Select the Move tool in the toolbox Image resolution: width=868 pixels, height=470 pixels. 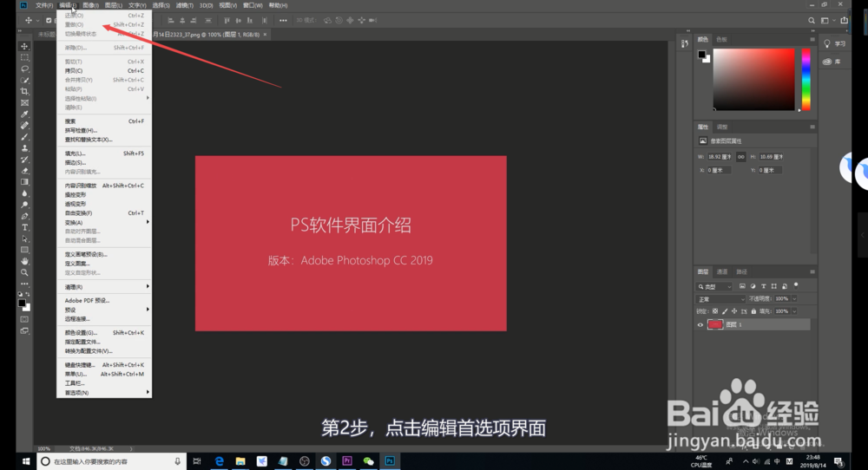pos(24,47)
